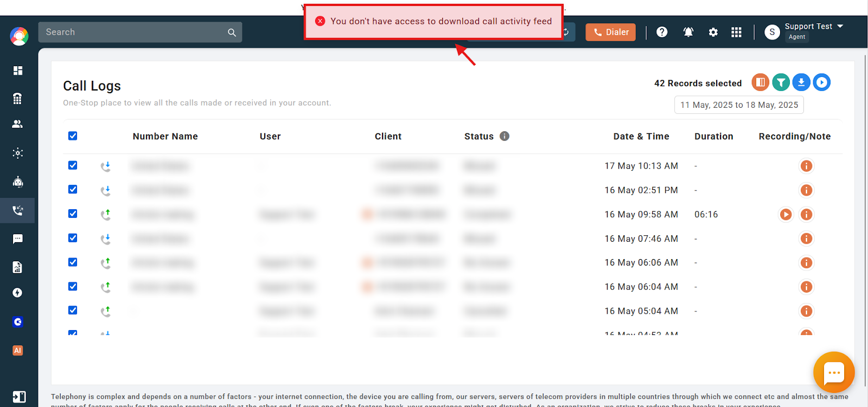Viewport: 868px width, 407px height.
Task: Click the blue download call logs icon
Action: click(x=801, y=82)
